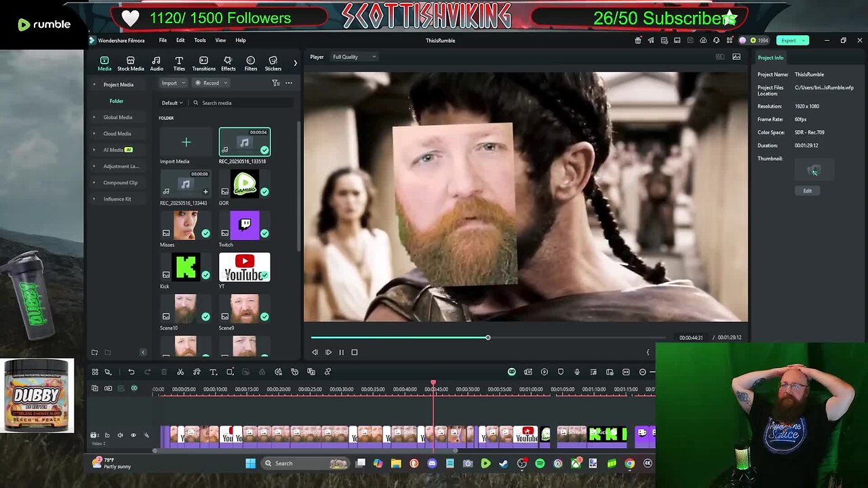Show more tabs with the right chevron
Viewport: 868px width, 488px height.
(295, 63)
